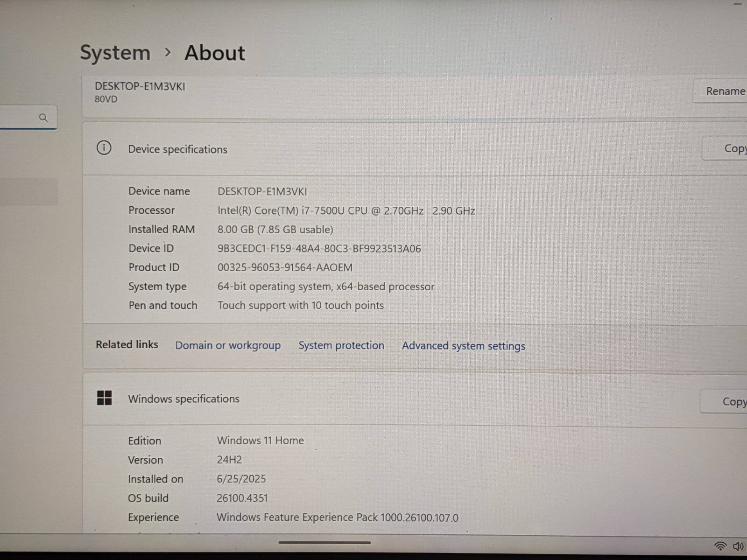Rename this PC using the Rename button
This screenshot has width=747, height=560.
(724, 91)
